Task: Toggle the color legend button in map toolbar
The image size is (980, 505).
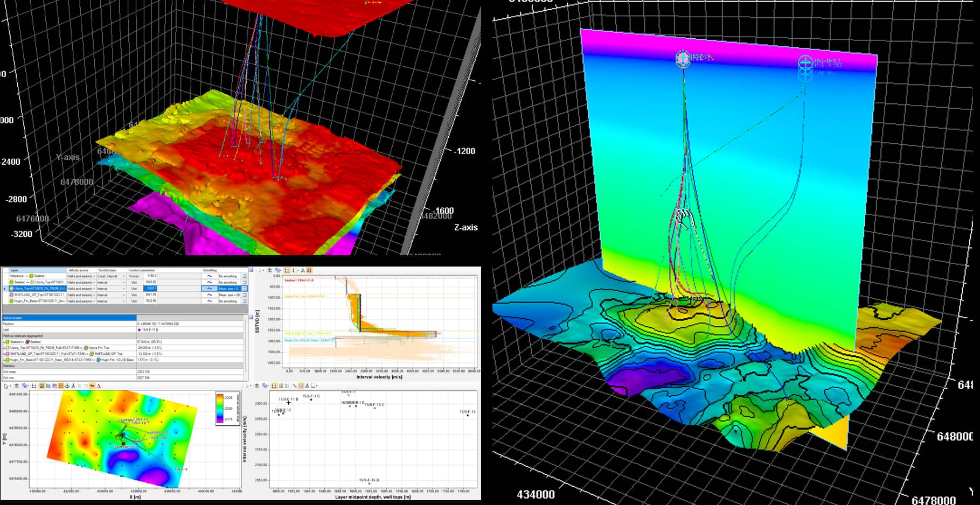Action: click(x=41, y=385)
